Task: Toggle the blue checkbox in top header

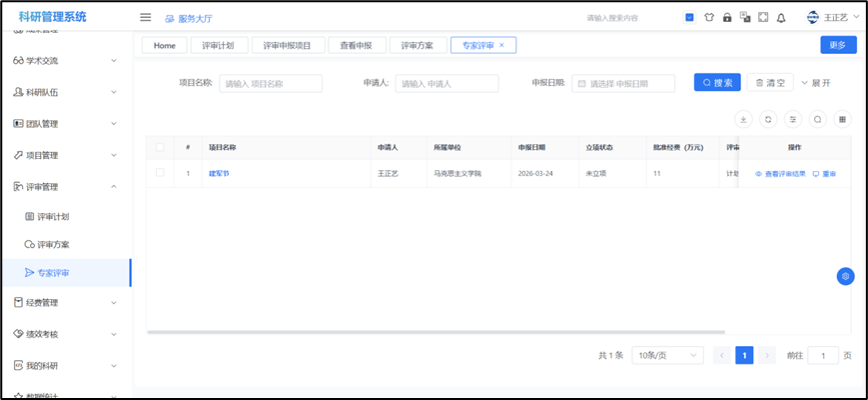Action: [x=689, y=17]
